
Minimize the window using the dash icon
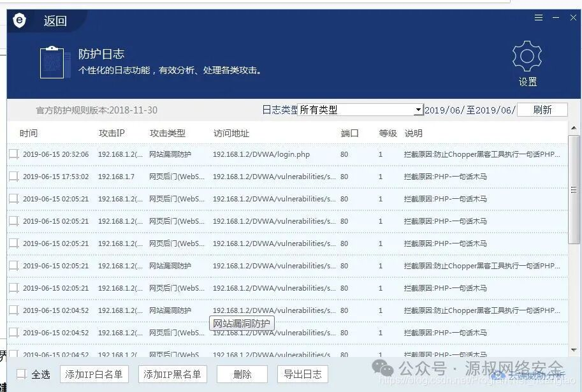pyautogui.click(x=556, y=17)
